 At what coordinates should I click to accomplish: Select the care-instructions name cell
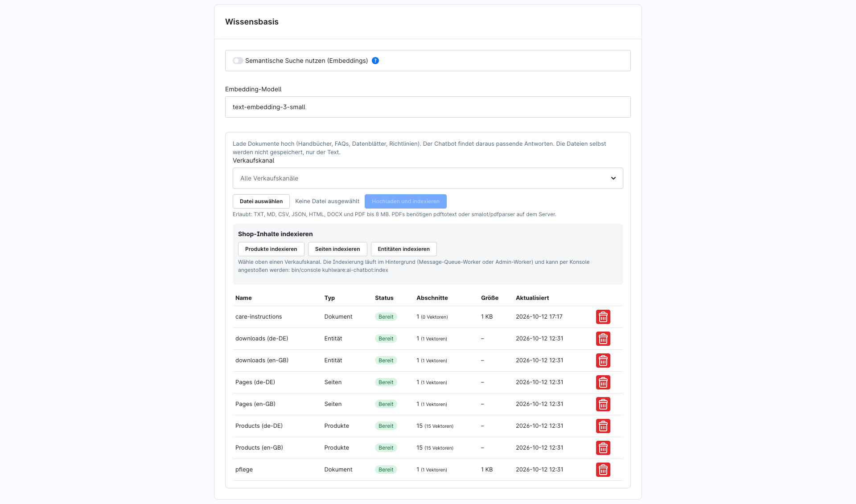tap(259, 317)
